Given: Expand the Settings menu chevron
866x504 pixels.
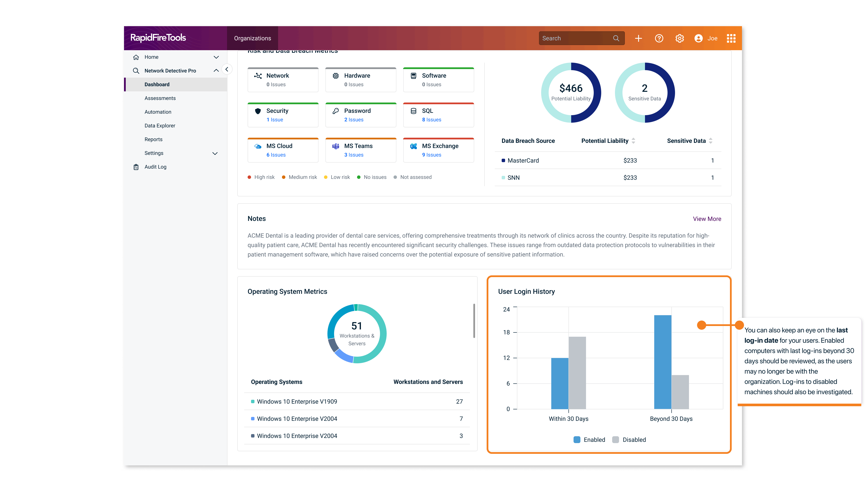Looking at the screenshot, I should click(x=215, y=153).
